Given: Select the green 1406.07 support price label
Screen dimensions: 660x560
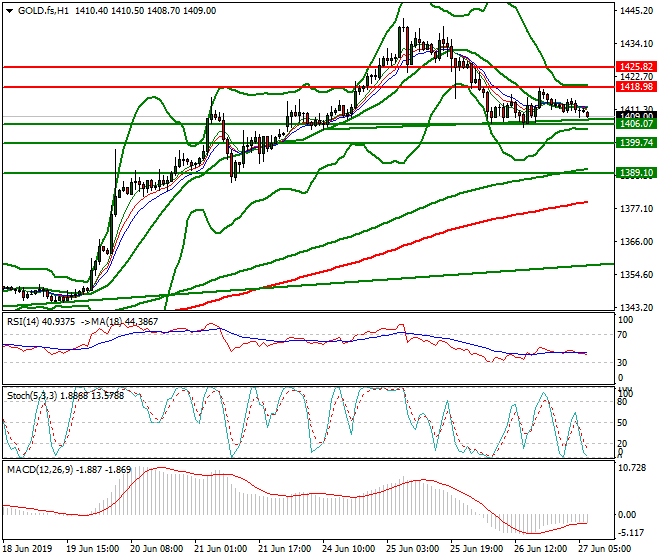Looking at the screenshot, I should [x=636, y=124].
